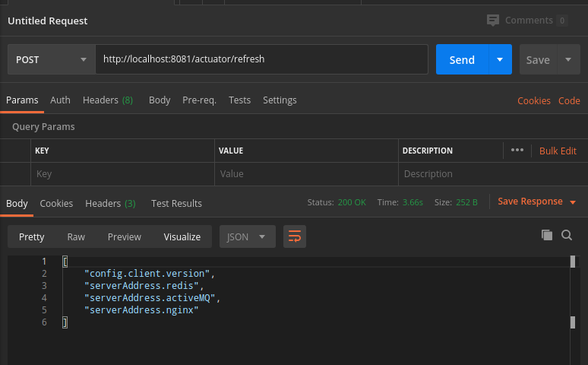Open the three-dot column options menu
588x365 pixels.
pos(517,150)
